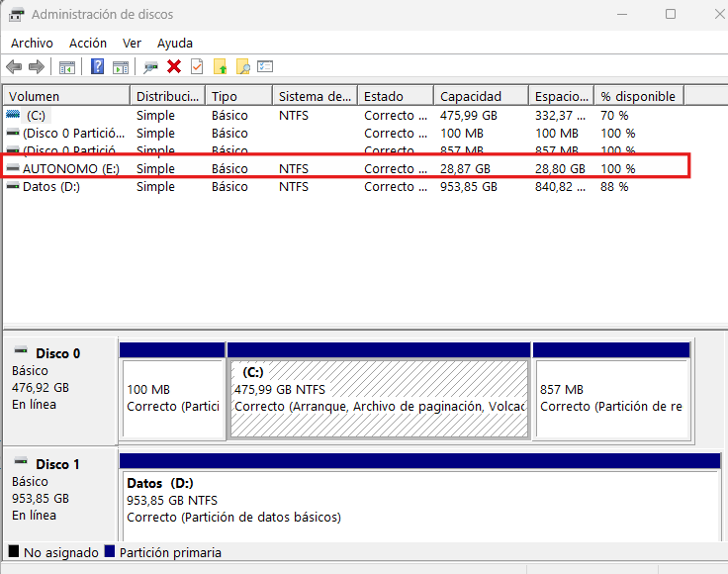Click the drive icon beside AUTONOMO (E:)
Image resolution: width=728 pixels, height=574 pixels.
click(13, 167)
